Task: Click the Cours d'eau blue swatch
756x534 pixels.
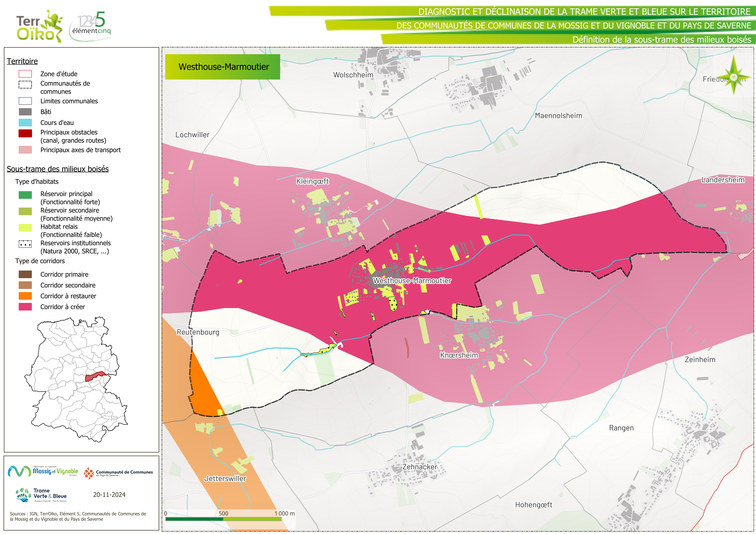Action: coord(25,123)
